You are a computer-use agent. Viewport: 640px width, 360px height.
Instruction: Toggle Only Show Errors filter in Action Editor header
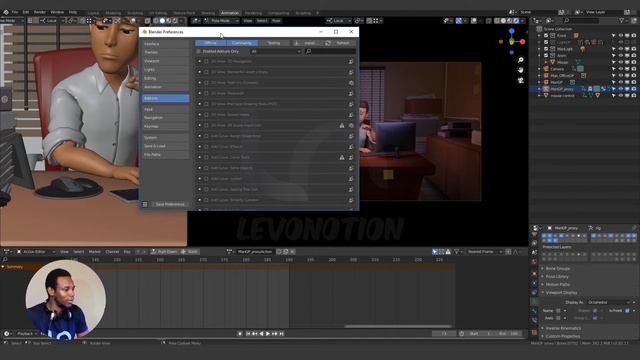tap(448, 252)
